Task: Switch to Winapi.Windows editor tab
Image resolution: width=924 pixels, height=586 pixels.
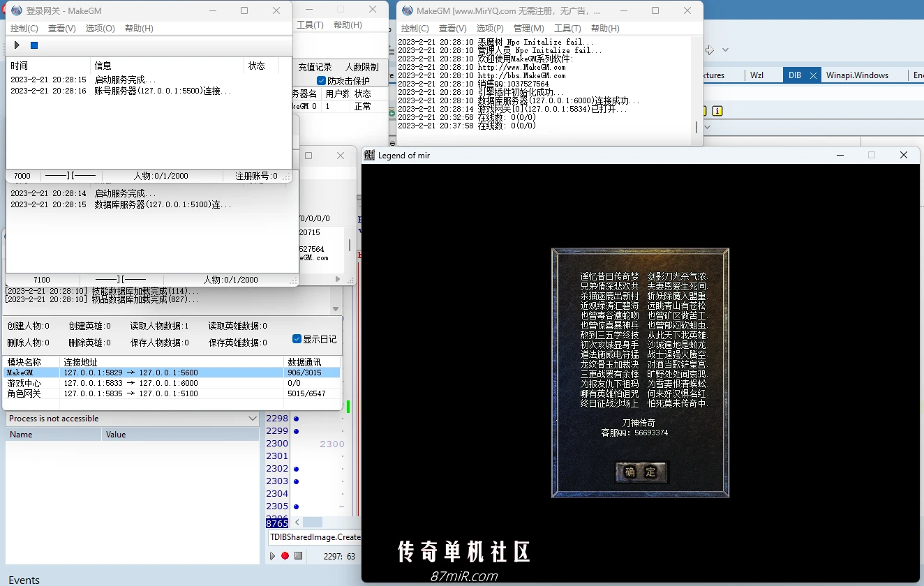Action: 857,75
